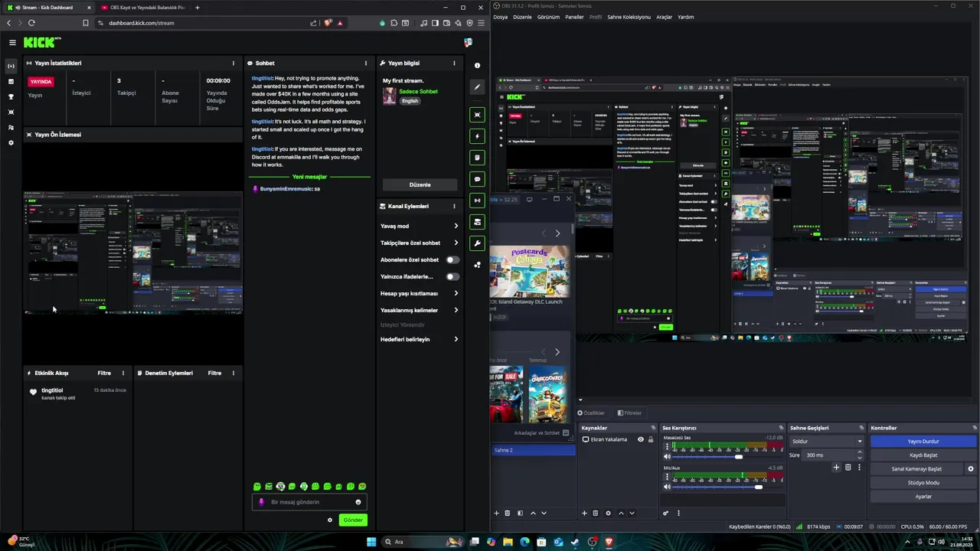The image size is (980, 551).
Task: Switch to OBS Kayıt ve Yayındaki browser tab
Action: pyautogui.click(x=143, y=8)
